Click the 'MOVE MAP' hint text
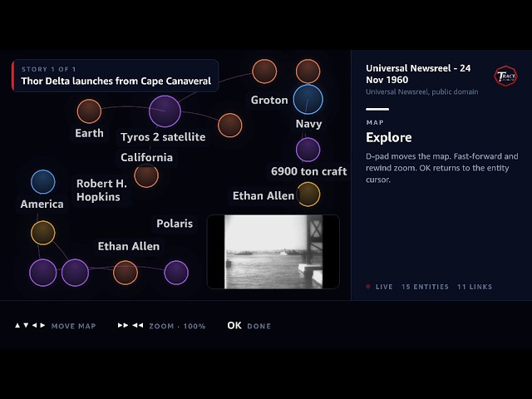The image size is (532, 399). pos(74,326)
